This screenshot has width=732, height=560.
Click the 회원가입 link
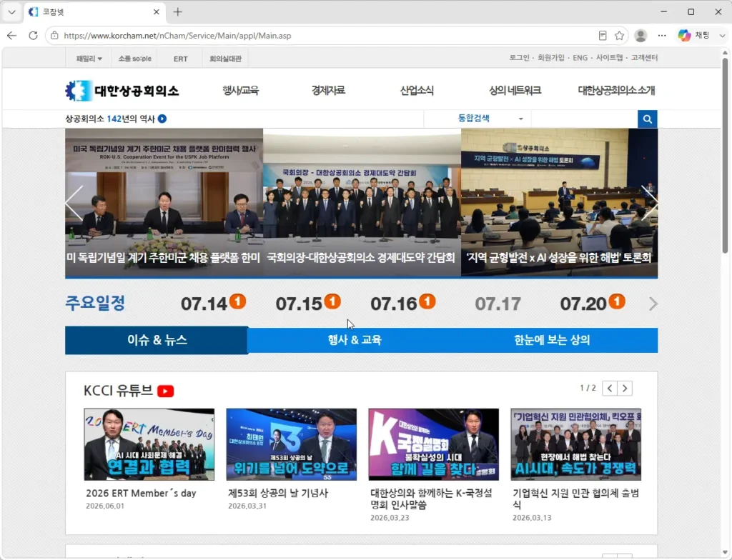tap(551, 57)
